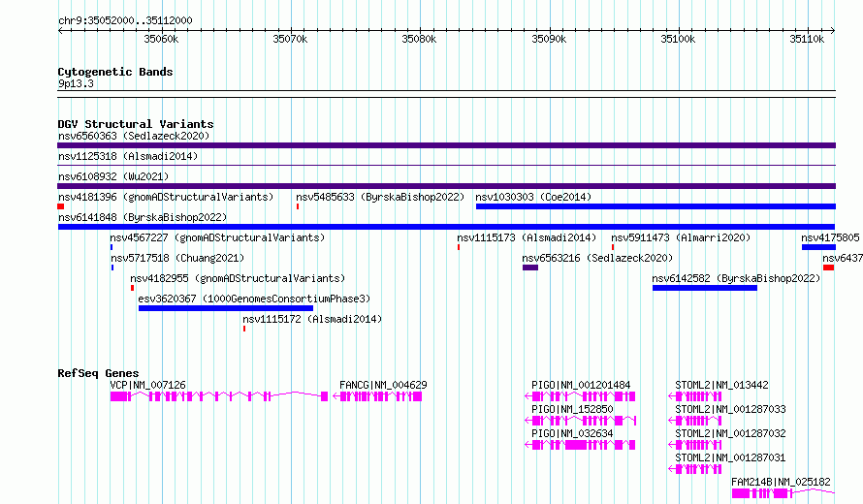Click the 35090k ruler tick label
This screenshot has width=863, height=504.
pyautogui.click(x=549, y=39)
